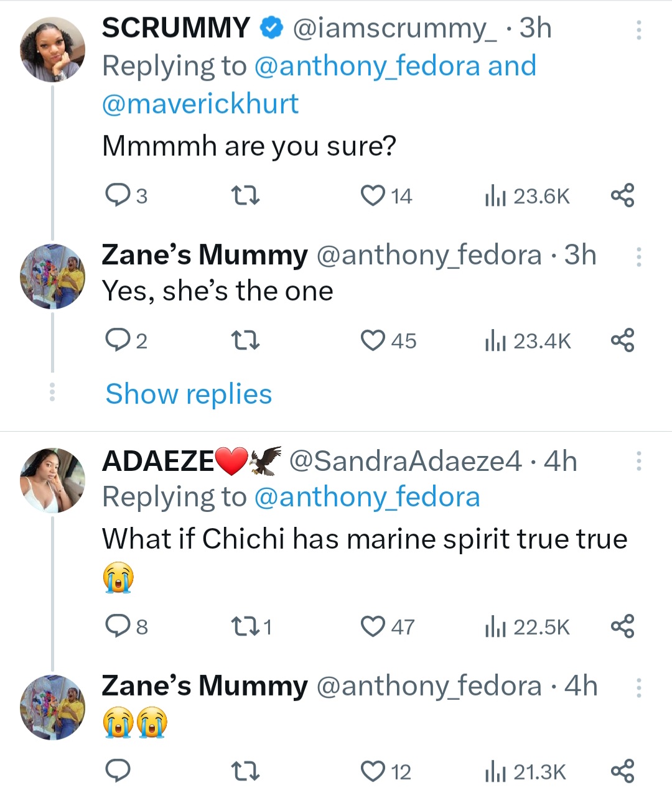Open more options on ADAEZE's tweet
Screen dimensions: 672x795
click(x=638, y=460)
